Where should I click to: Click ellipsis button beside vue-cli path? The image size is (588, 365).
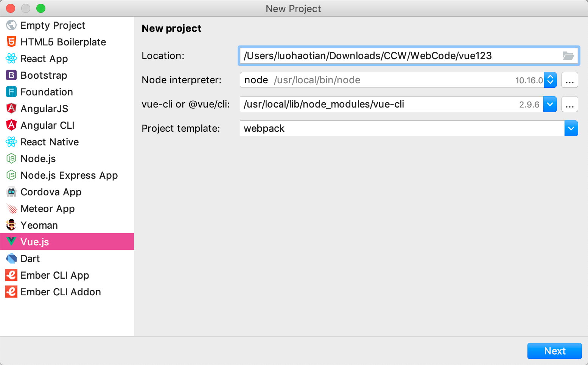(569, 104)
